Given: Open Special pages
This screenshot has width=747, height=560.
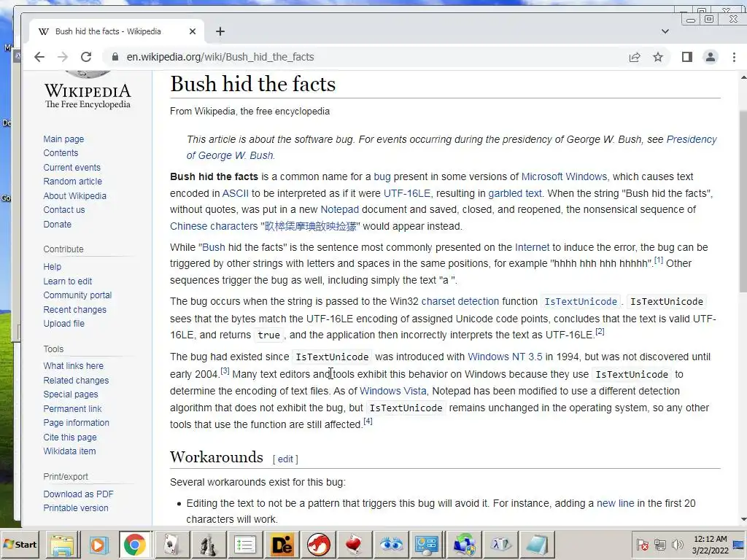Looking at the screenshot, I should [71, 394].
